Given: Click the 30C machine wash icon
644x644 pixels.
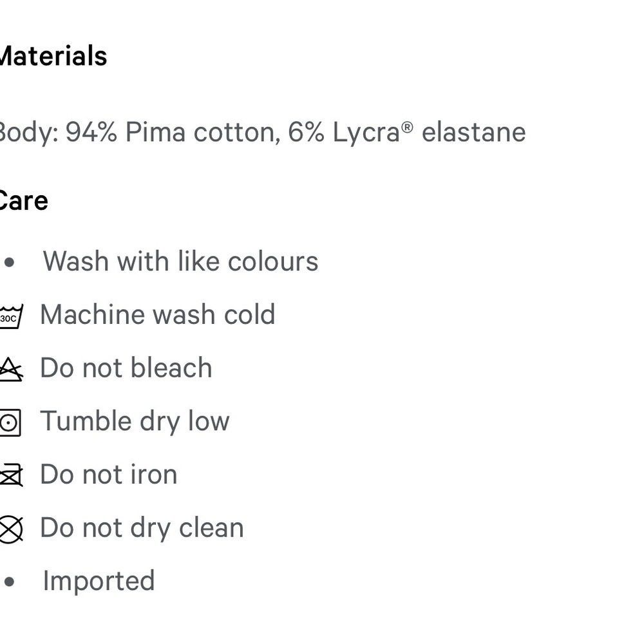Looking at the screenshot, I should coord(11,316).
